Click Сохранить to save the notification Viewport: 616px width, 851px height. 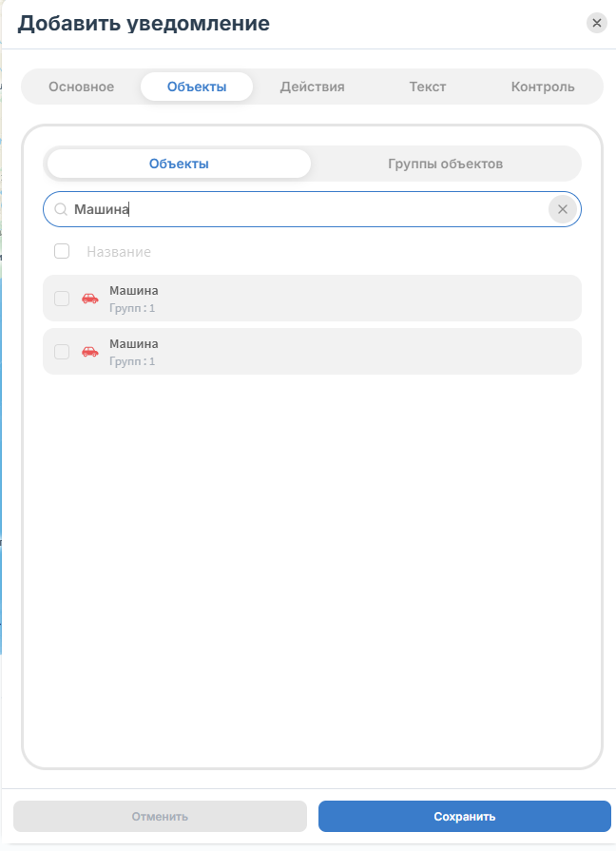pos(465,816)
